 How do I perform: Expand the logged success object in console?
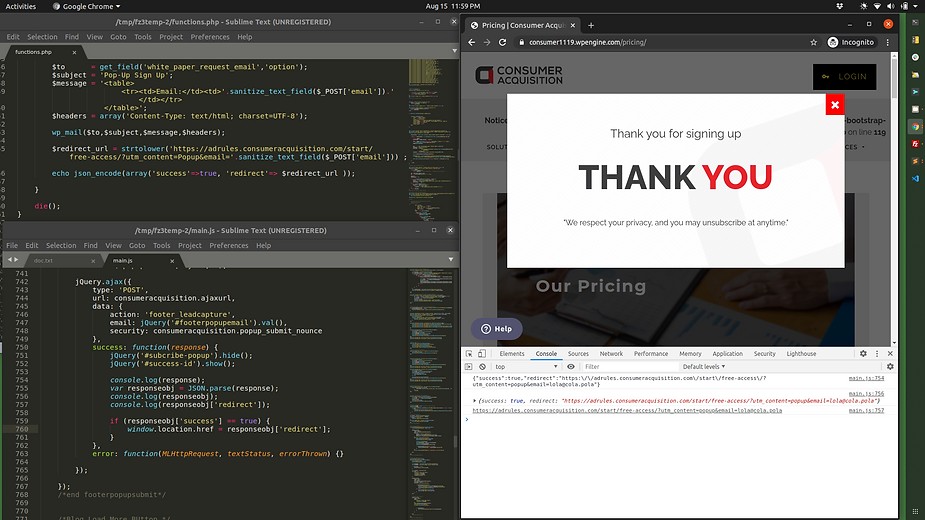click(474, 401)
